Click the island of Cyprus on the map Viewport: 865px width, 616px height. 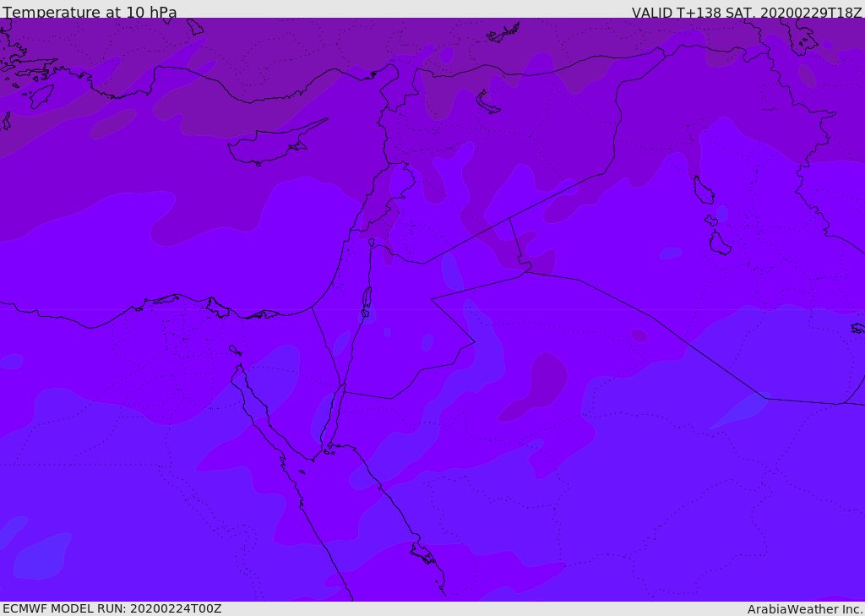click(272, 144)
